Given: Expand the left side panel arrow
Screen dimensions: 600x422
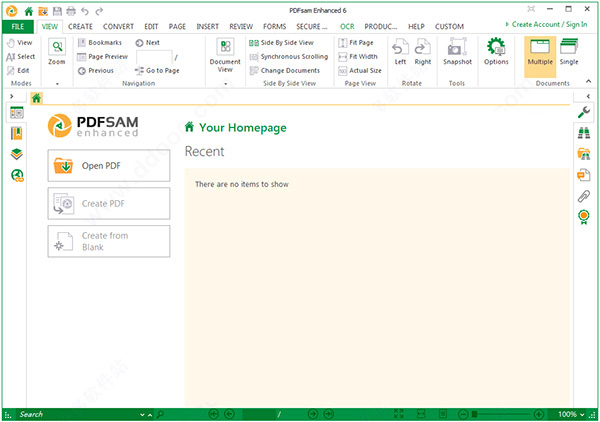Looking at the screenshot, I should click(x=11, y=96).
